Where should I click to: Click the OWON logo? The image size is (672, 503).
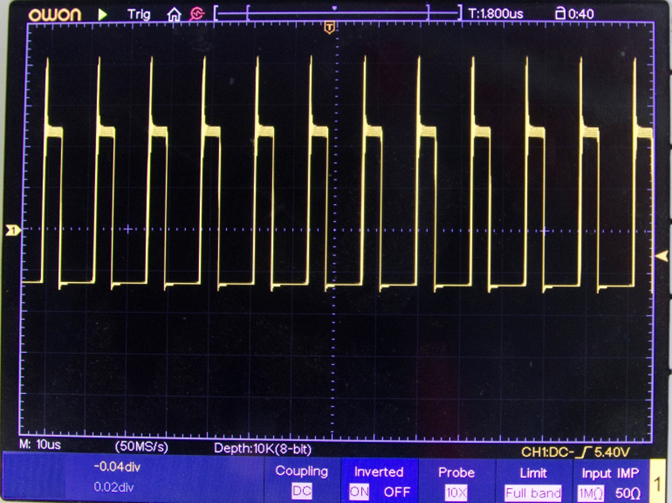point(54,14)
